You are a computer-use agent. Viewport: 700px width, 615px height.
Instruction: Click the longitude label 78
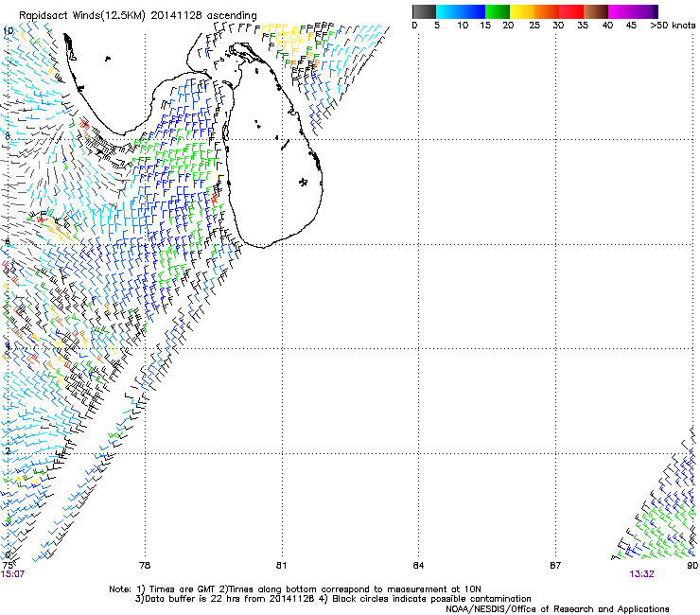pyautogui.click(x=145, y=566)
